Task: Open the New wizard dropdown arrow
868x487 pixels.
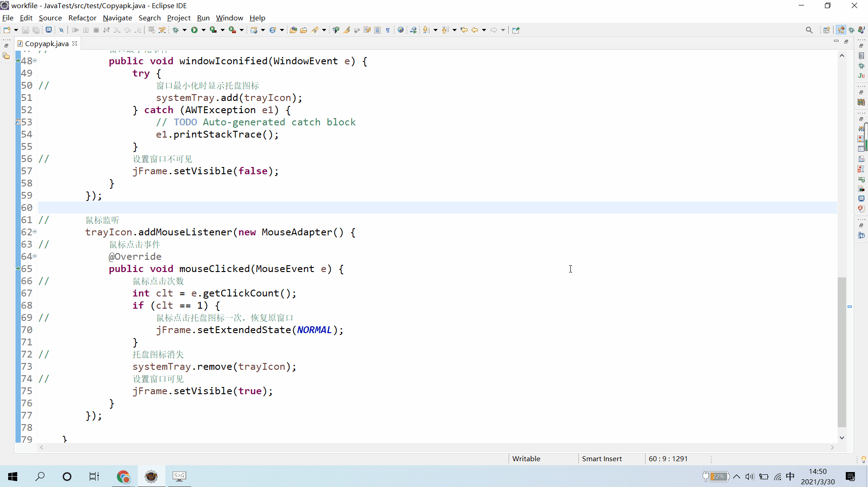Action: tap(15, 30)
